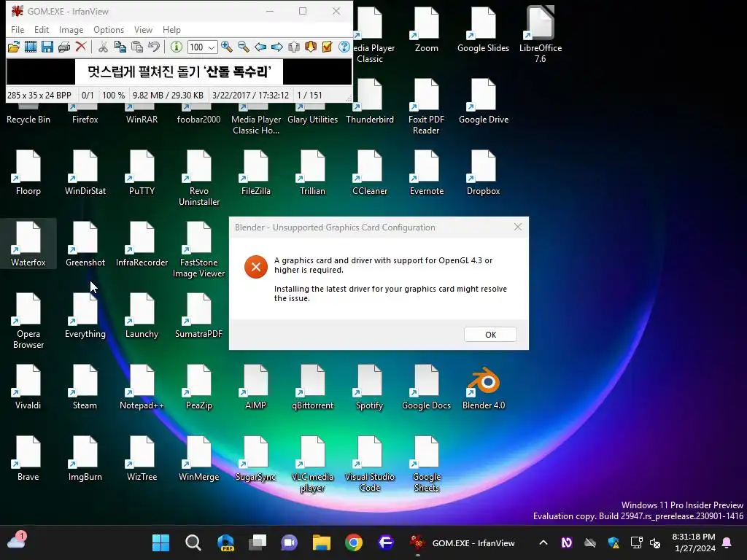Screen dimensions: 747x560
Task: Open the Windows Start button
Action: (160, 542)
